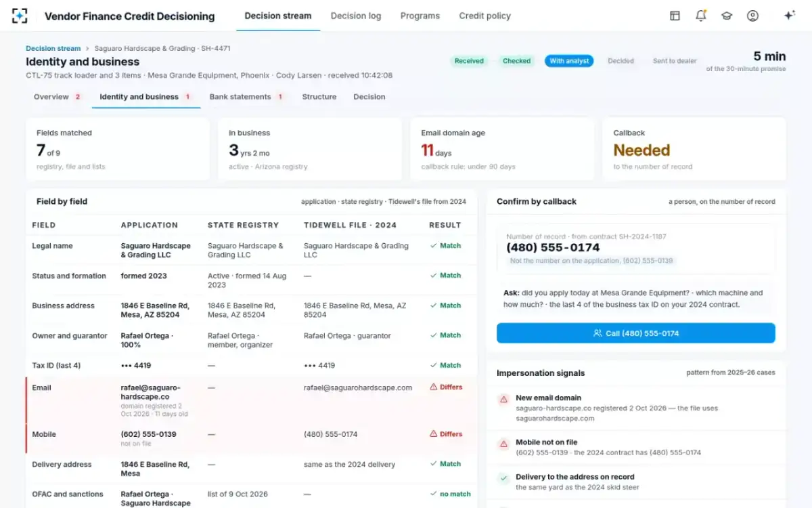The width and height of the screenshot is (812, 508).
Task: Click the RESULT column header
Action: 445,225
